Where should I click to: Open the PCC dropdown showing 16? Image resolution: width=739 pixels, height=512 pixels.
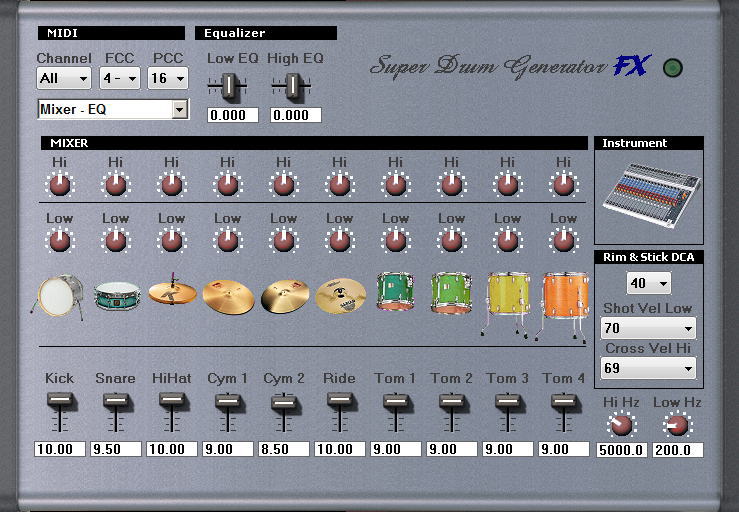168,78
